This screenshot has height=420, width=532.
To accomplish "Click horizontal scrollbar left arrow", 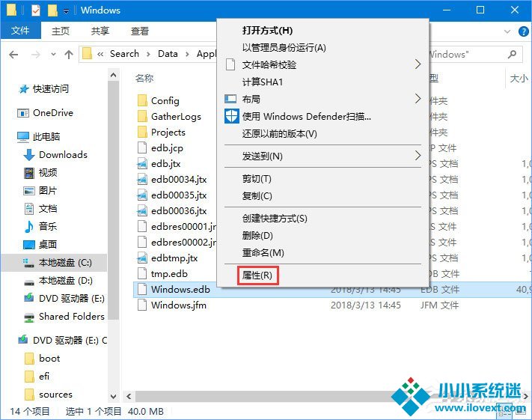I will 129,396.
